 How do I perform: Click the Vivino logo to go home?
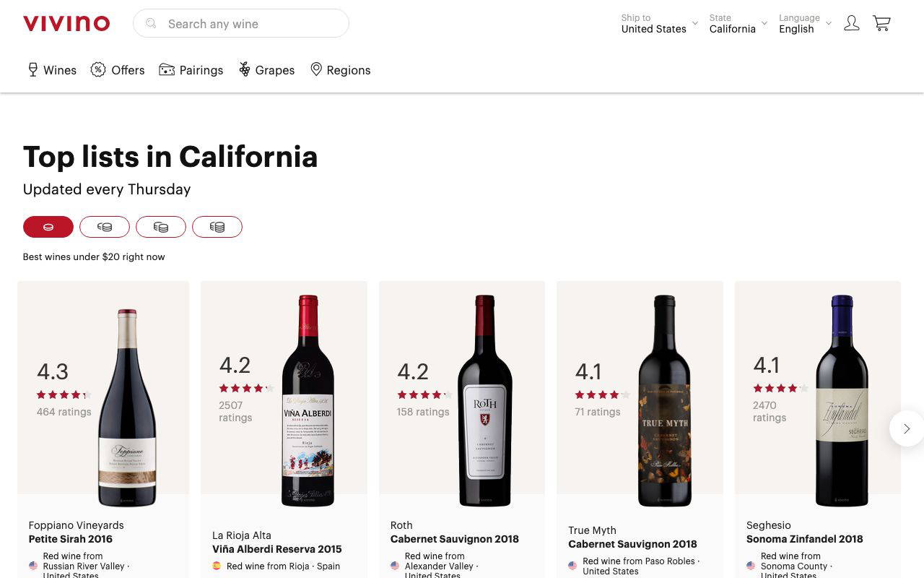point(66,22)
